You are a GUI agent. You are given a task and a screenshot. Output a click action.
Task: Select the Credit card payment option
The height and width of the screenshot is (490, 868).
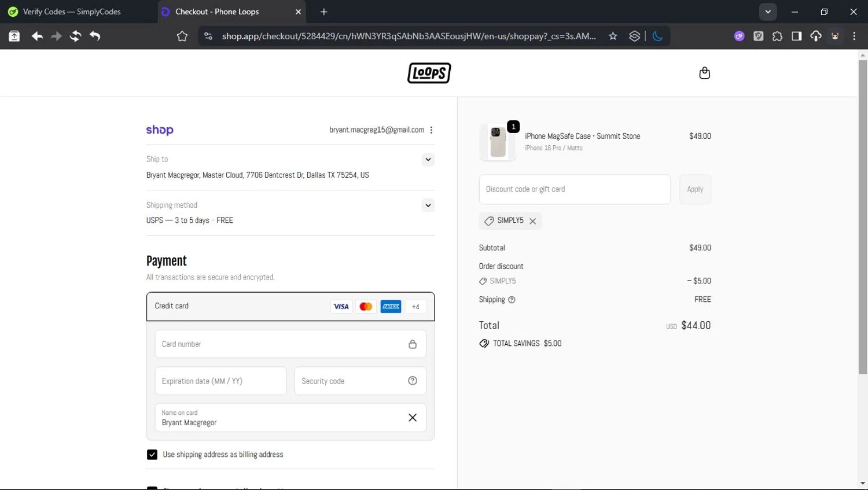coord(290,306)
